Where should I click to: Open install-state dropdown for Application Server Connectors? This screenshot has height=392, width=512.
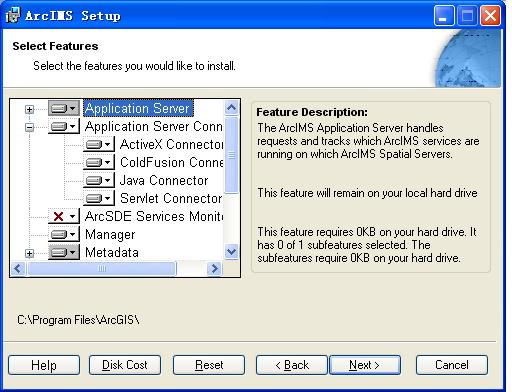tap(64, 126)
